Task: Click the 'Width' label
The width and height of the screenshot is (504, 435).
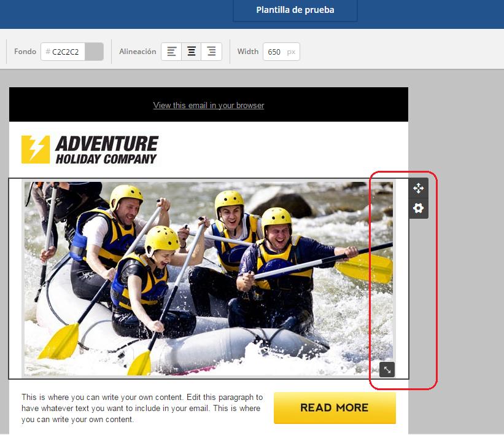Action: [248, 52]
